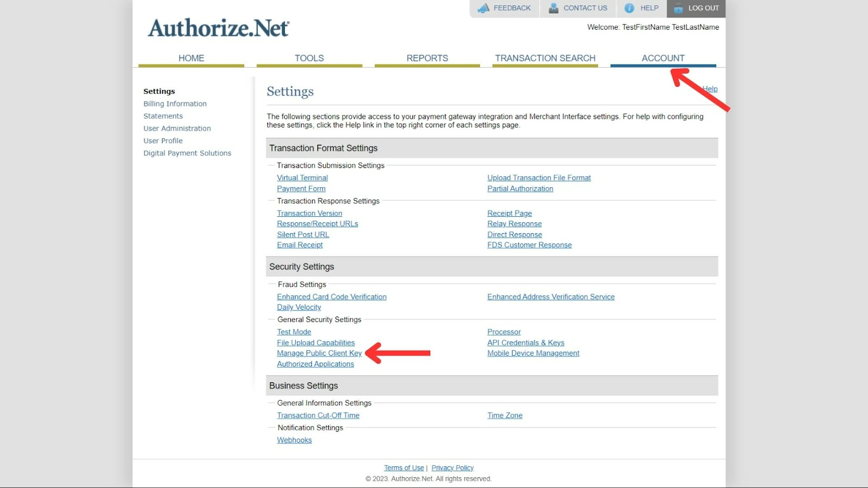This screenshot has width=868, height=488.
Task: Open Digital Payment Solutions in sidebar
Action: pos(187,153)
